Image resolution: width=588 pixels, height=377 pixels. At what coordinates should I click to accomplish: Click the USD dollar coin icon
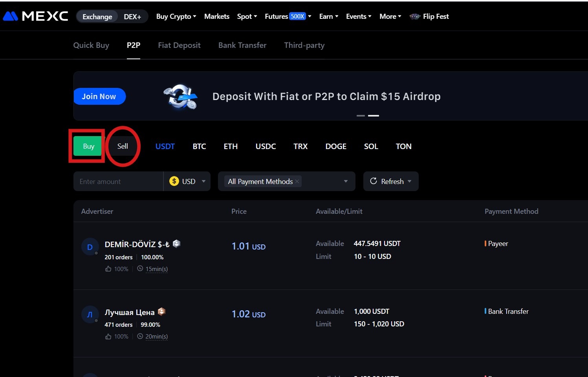pos(174,181)
